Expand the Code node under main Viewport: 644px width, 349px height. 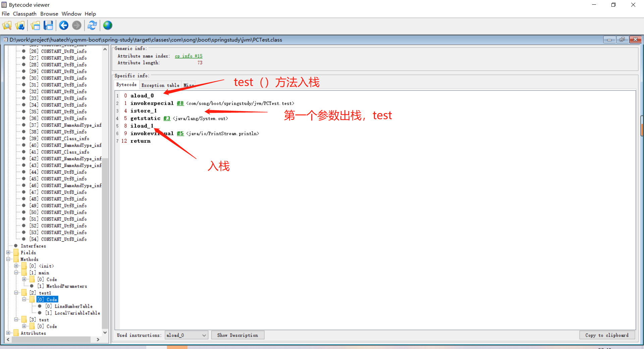tap(24, 279)
